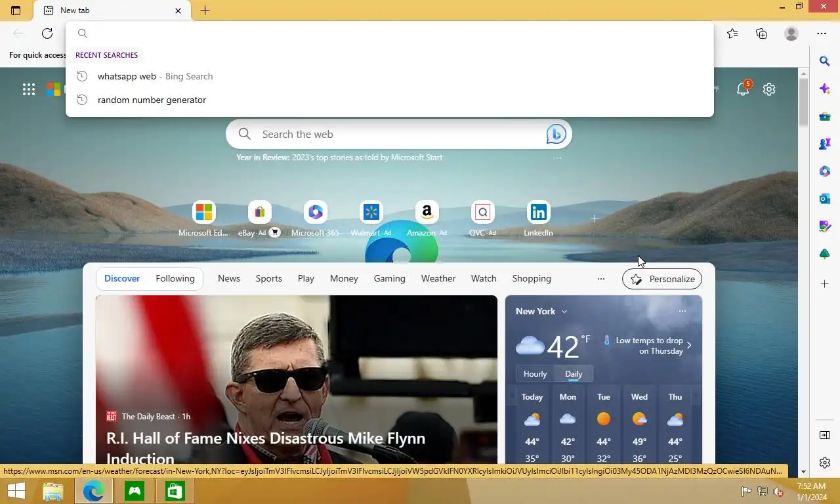Click the Bing chat icon in search box
Screen dimensions: 840x504
click(556, 134)
